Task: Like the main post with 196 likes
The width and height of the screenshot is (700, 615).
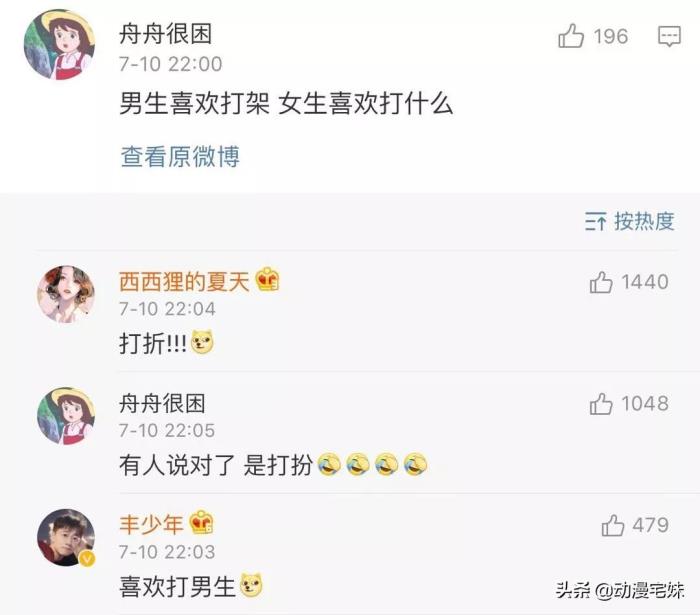Action: [x=571, y=36]
